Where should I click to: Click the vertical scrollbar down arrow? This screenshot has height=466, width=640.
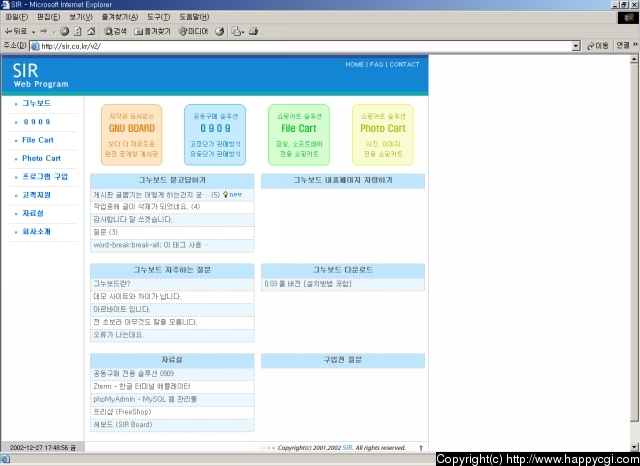pyautogui.click(x=634, y=447)
